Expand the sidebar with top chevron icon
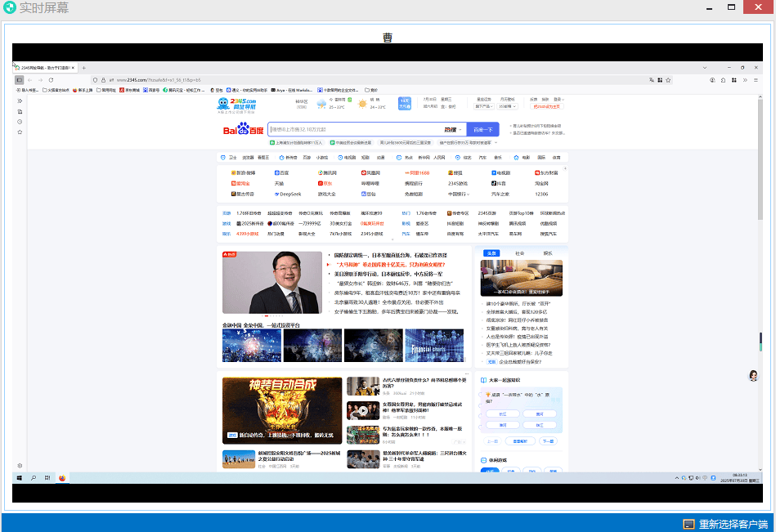The image size is (776, 532). [20, 101]
